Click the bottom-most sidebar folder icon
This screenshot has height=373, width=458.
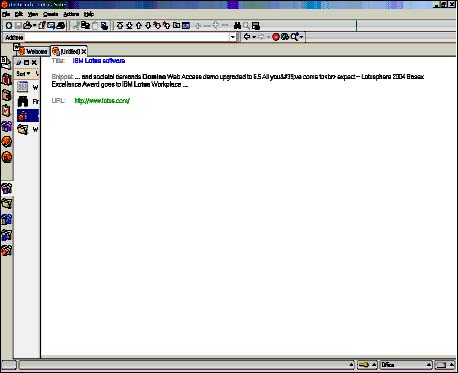point(7,251)
